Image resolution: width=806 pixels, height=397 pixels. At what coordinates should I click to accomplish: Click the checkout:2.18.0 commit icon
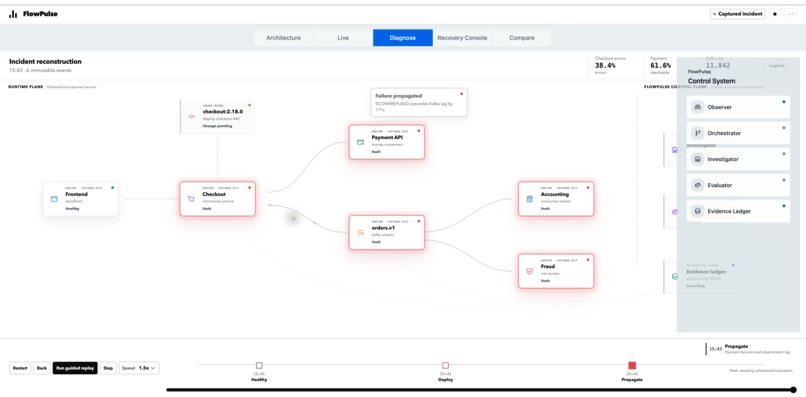tap(191, 116)
